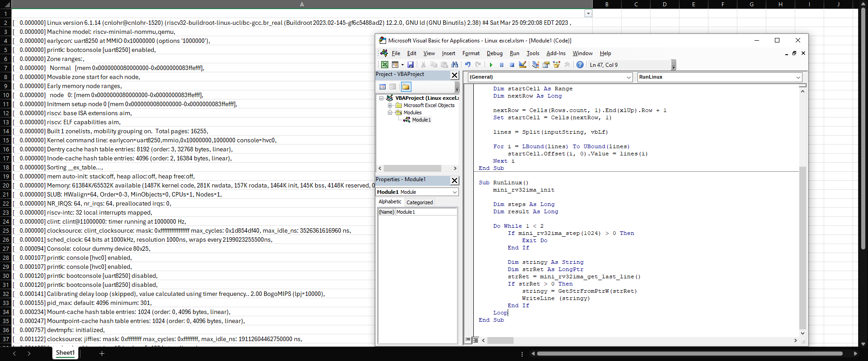Collapse the Modules folder node
Screen dimensions: 868x361
coord(390,113)
